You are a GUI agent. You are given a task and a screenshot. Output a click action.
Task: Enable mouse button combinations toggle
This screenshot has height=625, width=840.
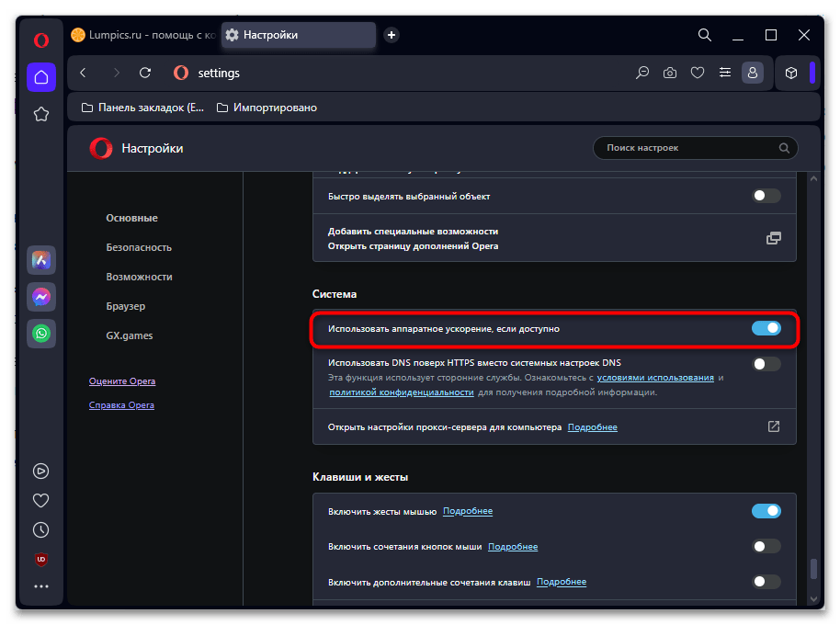[766, 546]
